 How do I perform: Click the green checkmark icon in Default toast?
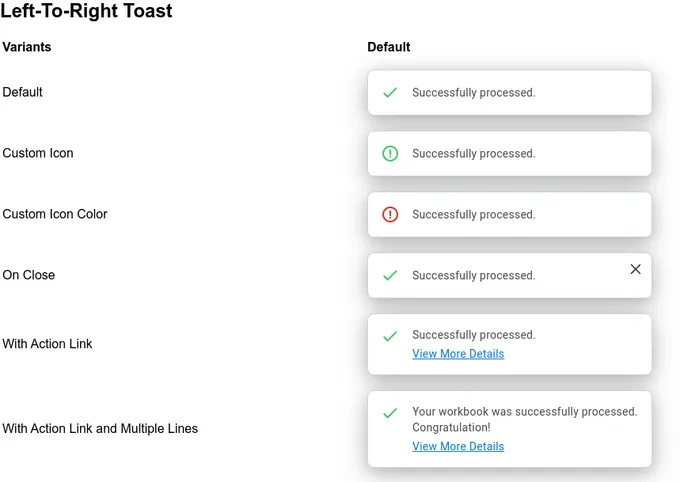390,92
